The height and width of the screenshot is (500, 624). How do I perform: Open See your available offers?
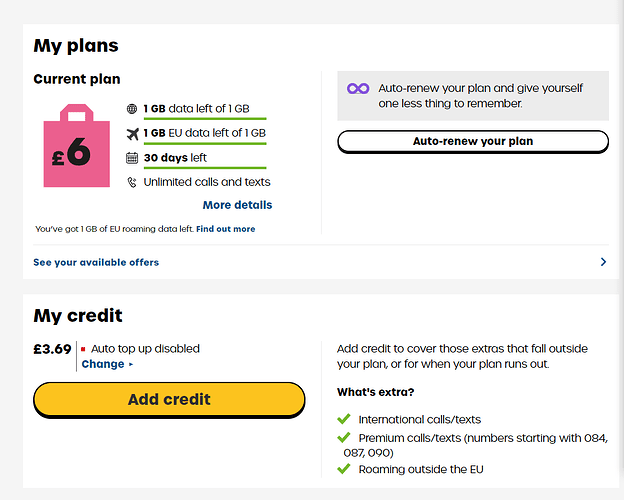pyautogui.click(x=96, y=262)
